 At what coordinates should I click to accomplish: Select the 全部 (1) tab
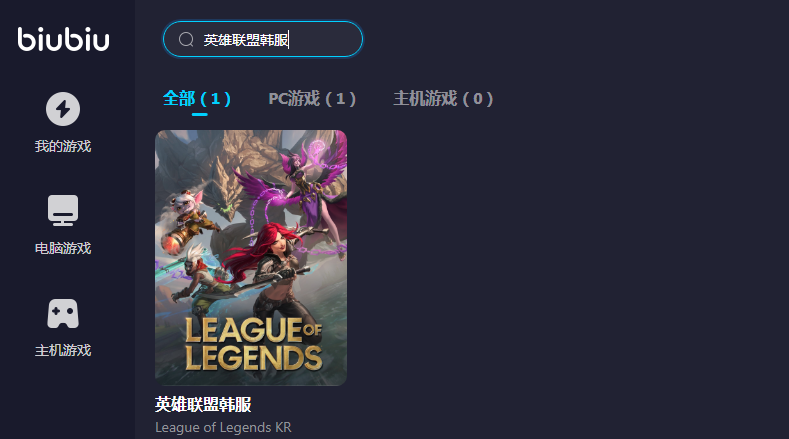click(197, 98)
